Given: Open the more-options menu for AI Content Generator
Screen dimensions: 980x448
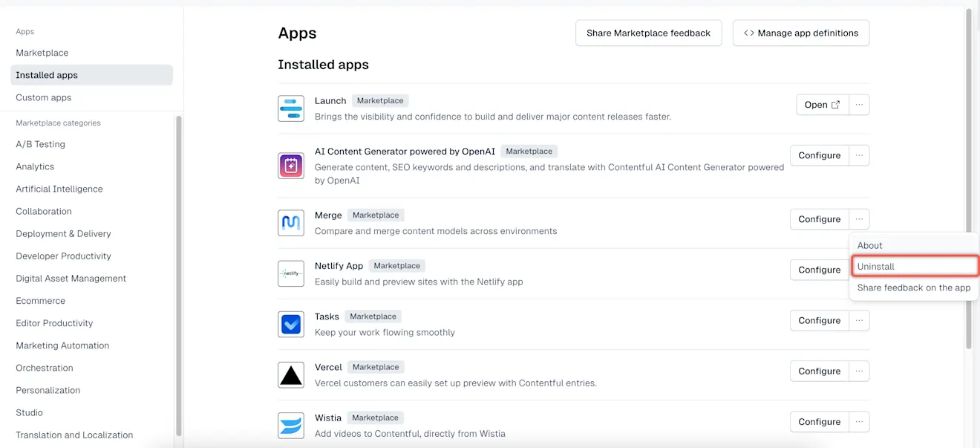Looking at the screenshot, I should [x=859, y=155].
